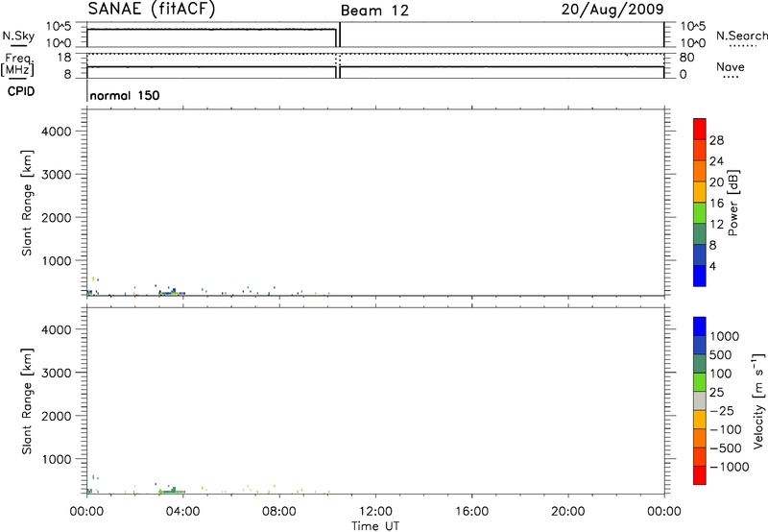The image size is (768, 532).
Task: Click the date "20/Aug/2009"
Action: 612,10
